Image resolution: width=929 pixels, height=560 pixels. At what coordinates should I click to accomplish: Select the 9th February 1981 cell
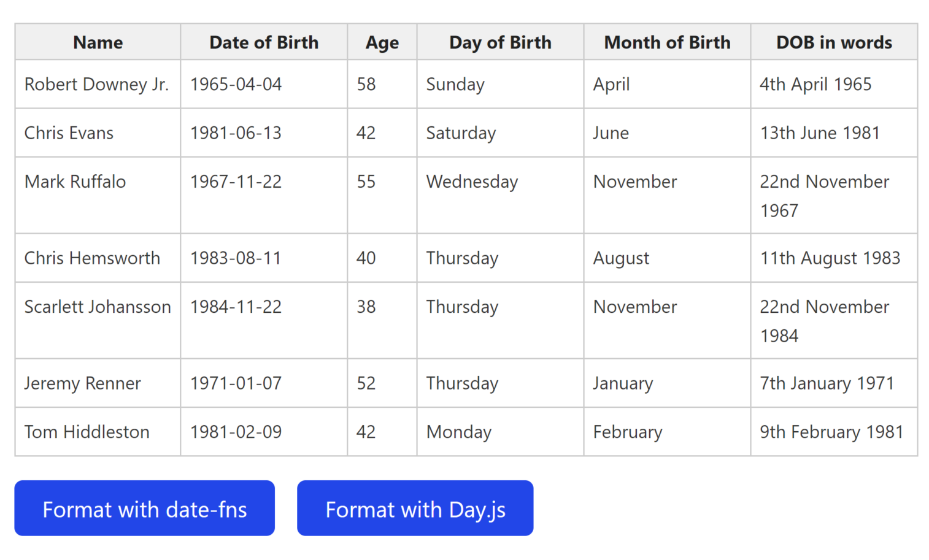pos(834,431)
